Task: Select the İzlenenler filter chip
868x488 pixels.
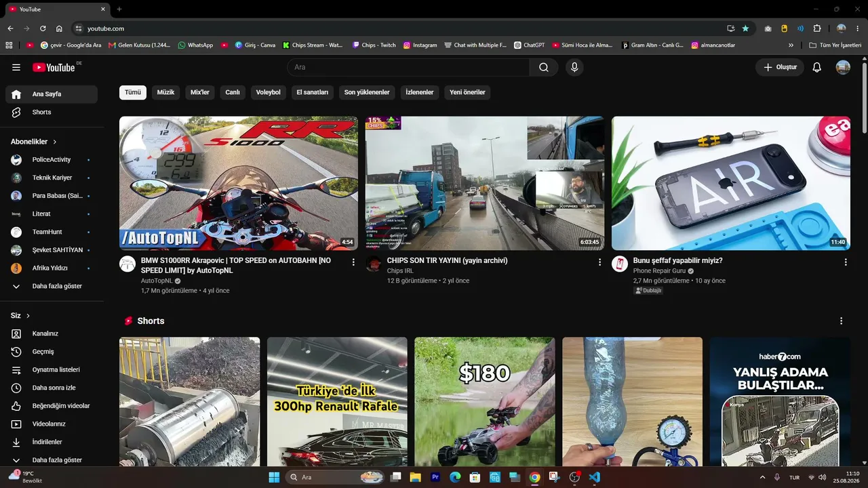Action: (420, 92)
